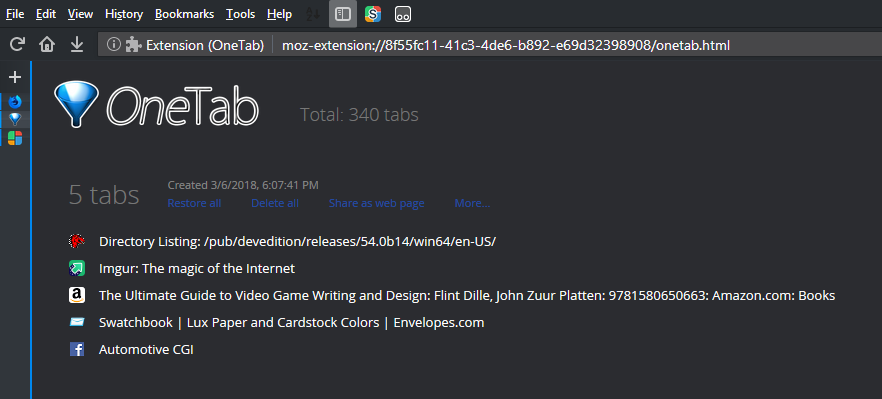
Task: Click the 5 tabs group heading
Action: pyautogui.click(x=104, y=195)
